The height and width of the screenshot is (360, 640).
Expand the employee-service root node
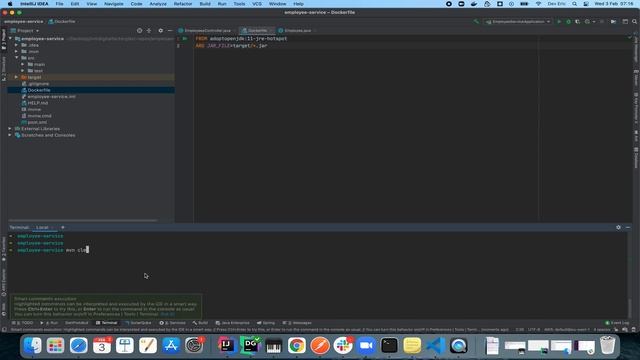[x=11, y=39]
